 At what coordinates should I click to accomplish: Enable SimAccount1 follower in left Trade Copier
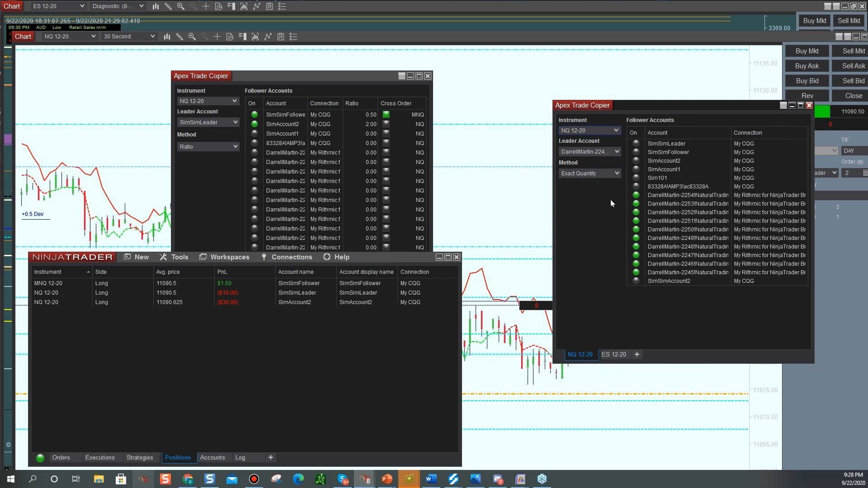[x=255, y=134]
